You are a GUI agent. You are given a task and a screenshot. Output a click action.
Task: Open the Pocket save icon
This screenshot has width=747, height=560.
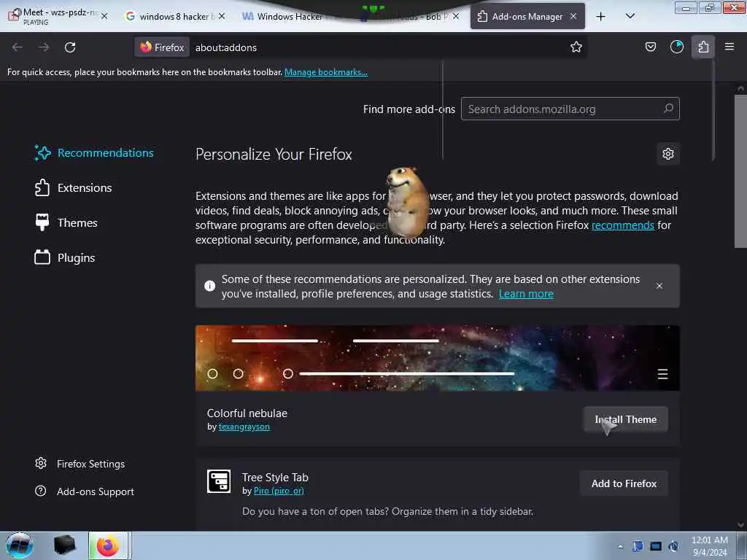coord(650,47)
